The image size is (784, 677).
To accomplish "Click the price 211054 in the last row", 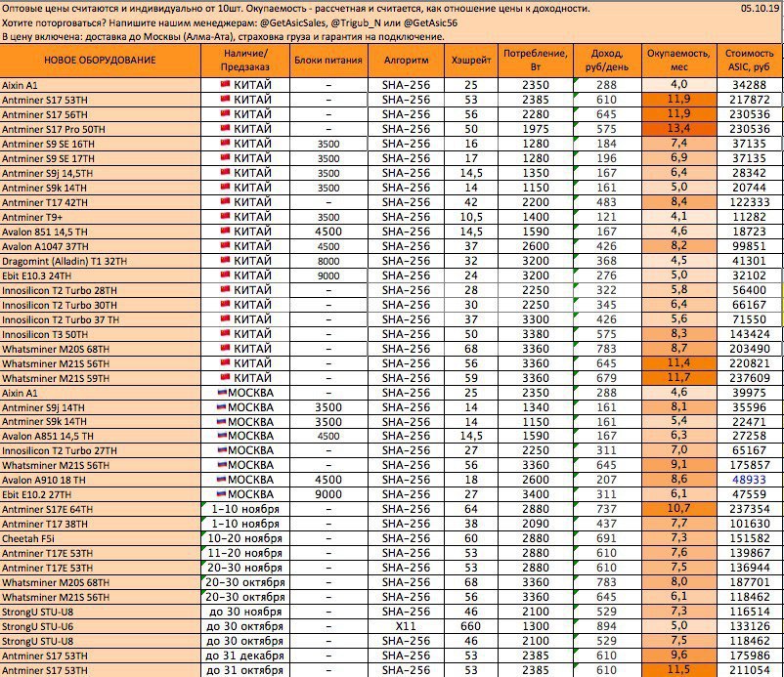I will (x=750, y=670).
